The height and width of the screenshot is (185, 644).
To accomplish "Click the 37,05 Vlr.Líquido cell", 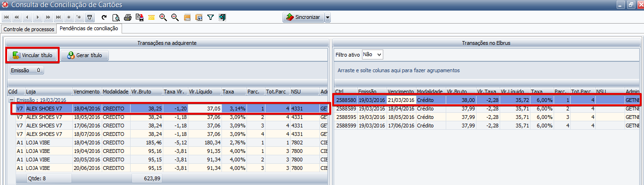I will click(205, 109).
